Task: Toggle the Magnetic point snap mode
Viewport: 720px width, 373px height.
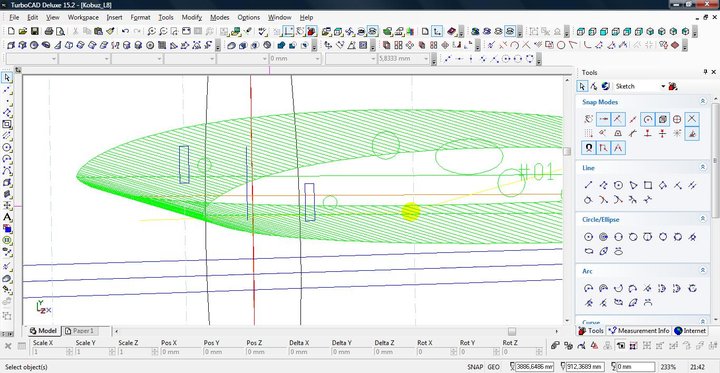Action: pyautogui.click(x=588, y=147)
